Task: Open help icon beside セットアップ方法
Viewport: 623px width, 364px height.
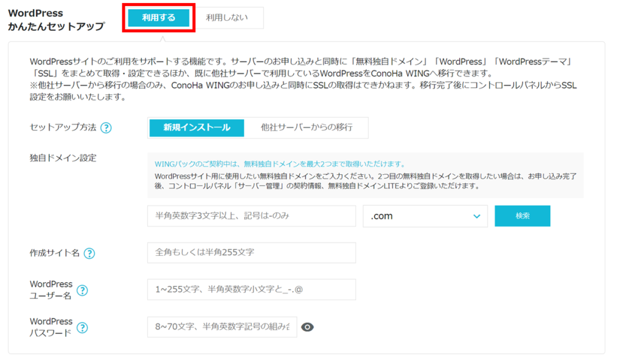Action: (x=106, y=128)
